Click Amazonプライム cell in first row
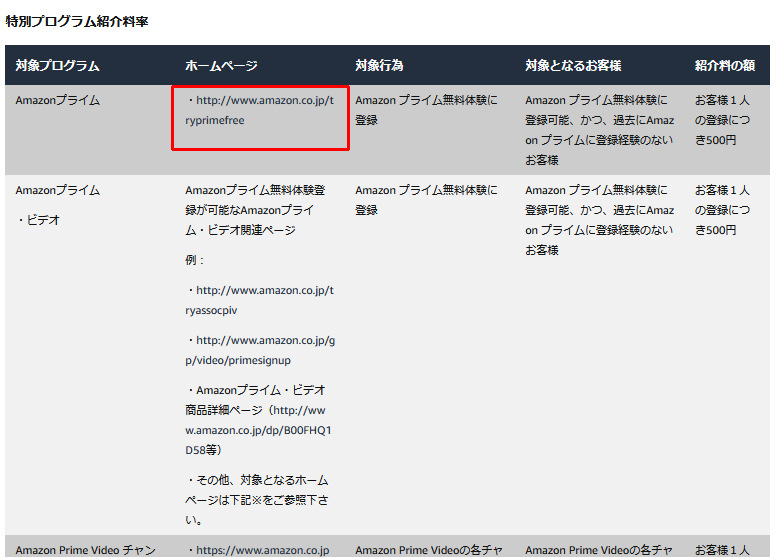Image resolution: width=779 pixels, height=557 pixels. coord(58,100)
